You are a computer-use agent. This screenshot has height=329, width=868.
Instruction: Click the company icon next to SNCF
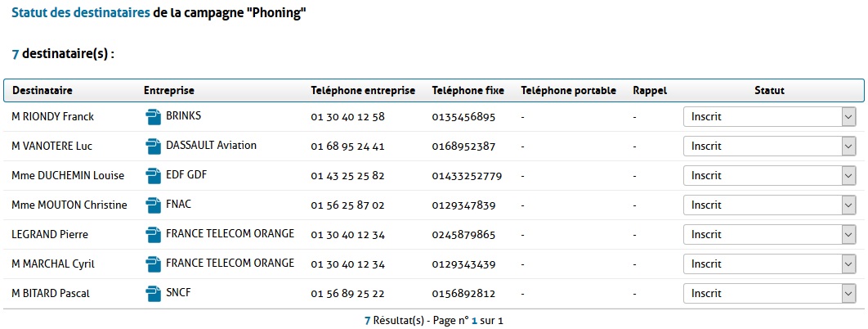[x=153, y=294]
